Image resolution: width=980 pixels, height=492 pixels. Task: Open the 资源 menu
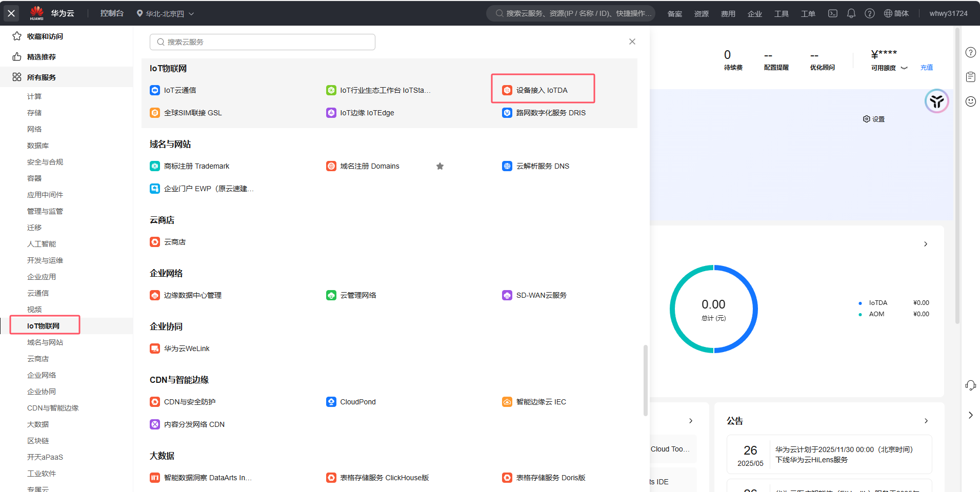coord(702,13)
